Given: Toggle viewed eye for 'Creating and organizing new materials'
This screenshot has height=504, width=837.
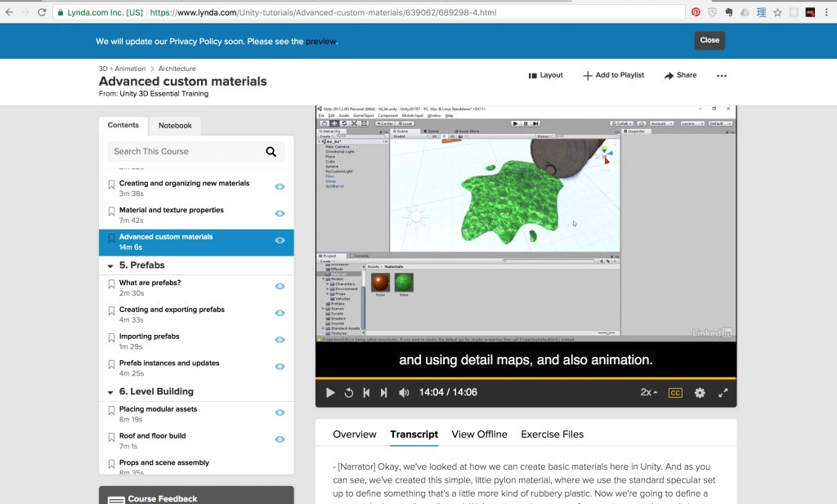Looking at the screenshot, I should [x=280, y=187].
